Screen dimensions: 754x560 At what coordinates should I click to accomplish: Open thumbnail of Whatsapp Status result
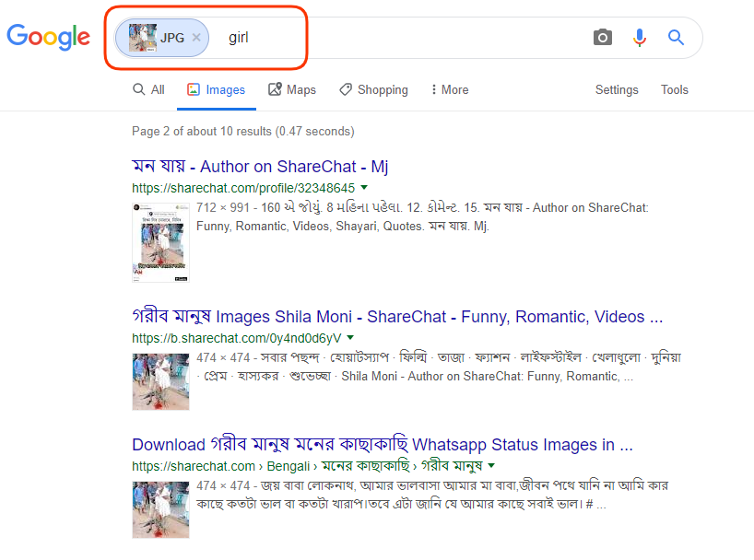160,509
